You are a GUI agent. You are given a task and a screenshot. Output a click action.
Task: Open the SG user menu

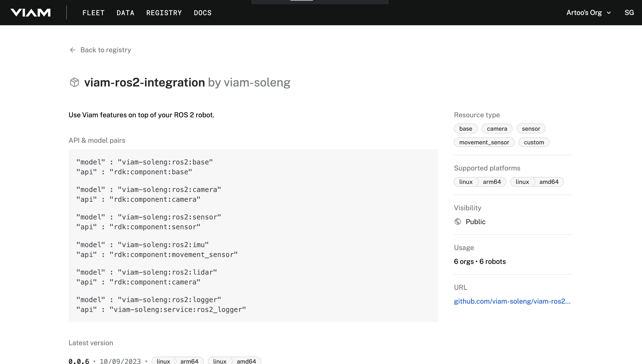[x=629, y=13]
